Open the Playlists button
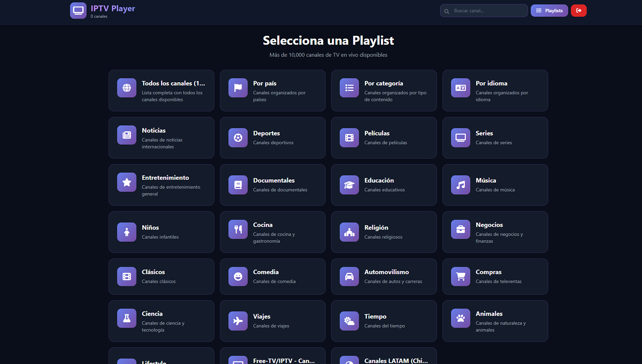This screenshot has width=642, height=364. 549,10
